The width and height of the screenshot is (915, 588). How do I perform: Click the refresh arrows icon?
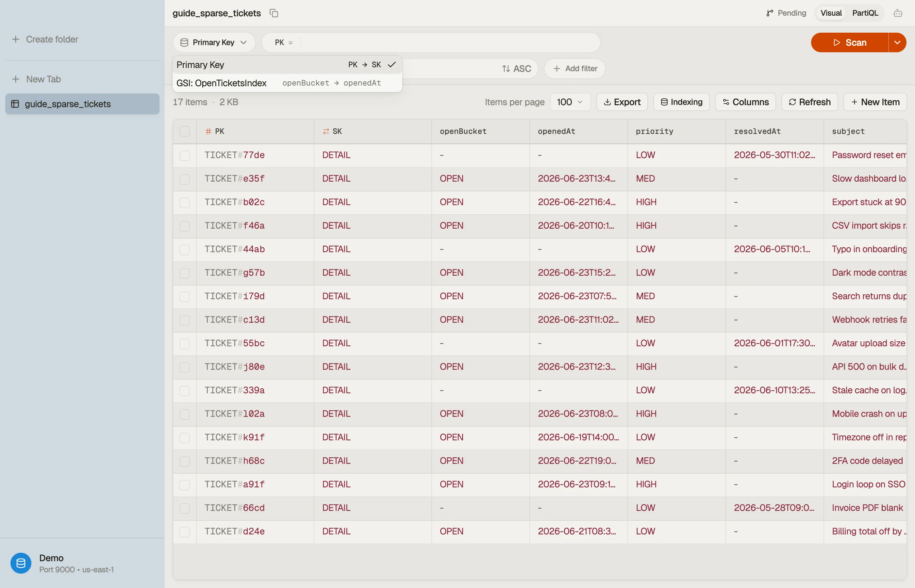(x=792, y=102)
